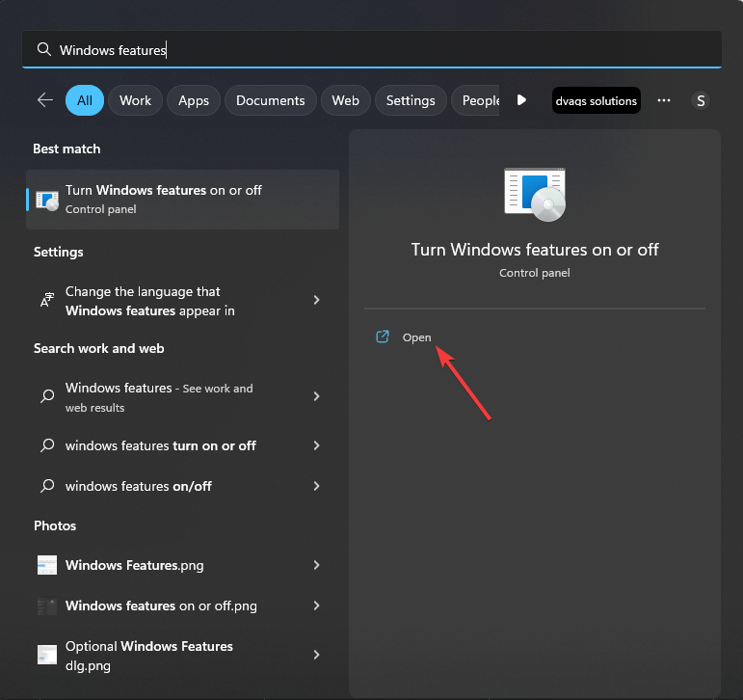Open Turn Windows features on or off best match
The width and height of the screenshot is (743, 700).
point(182,200)
